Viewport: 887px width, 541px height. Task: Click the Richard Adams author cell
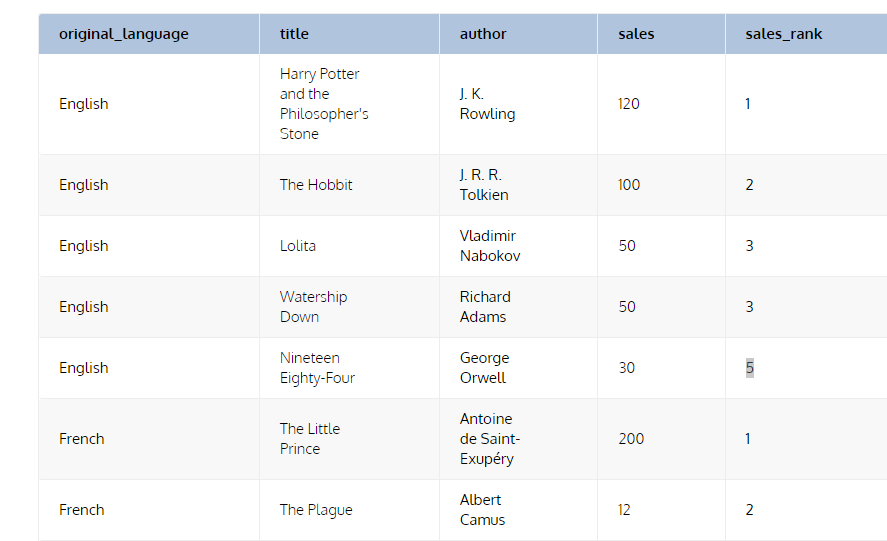[518, 307]
